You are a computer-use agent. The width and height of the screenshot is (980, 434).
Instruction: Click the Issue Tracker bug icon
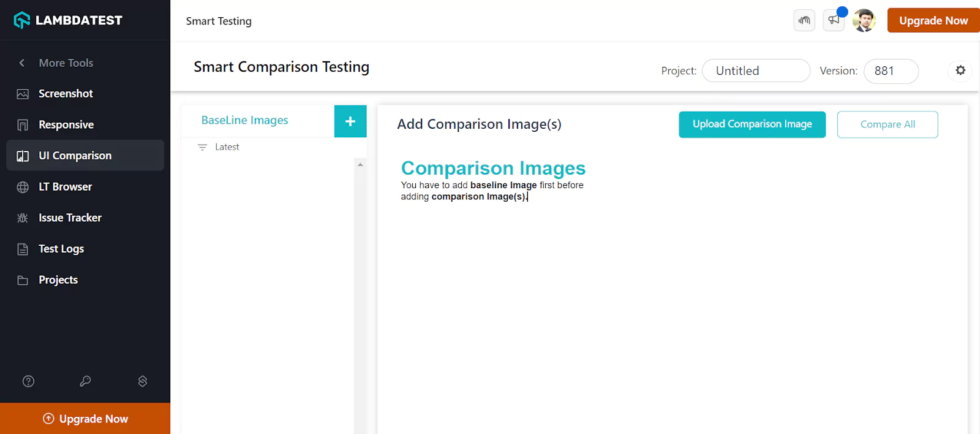coord(23,218)
